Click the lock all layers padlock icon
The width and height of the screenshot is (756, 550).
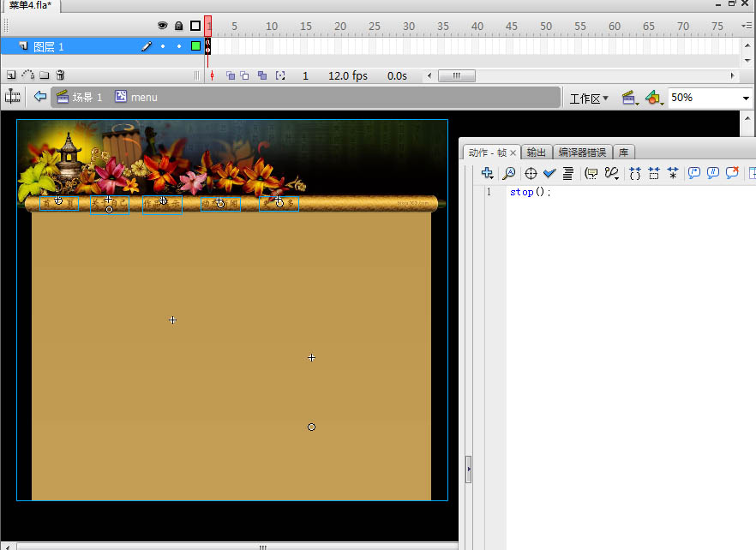[179, 26]
